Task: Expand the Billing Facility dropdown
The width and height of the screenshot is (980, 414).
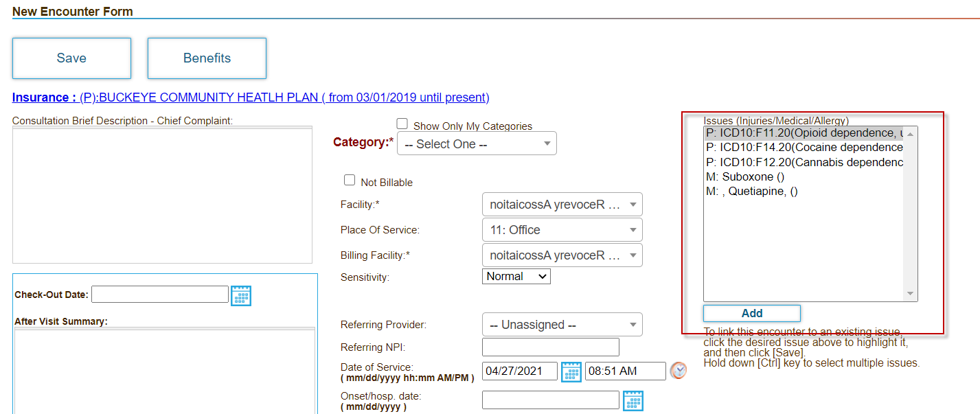Action: [562, 255]
